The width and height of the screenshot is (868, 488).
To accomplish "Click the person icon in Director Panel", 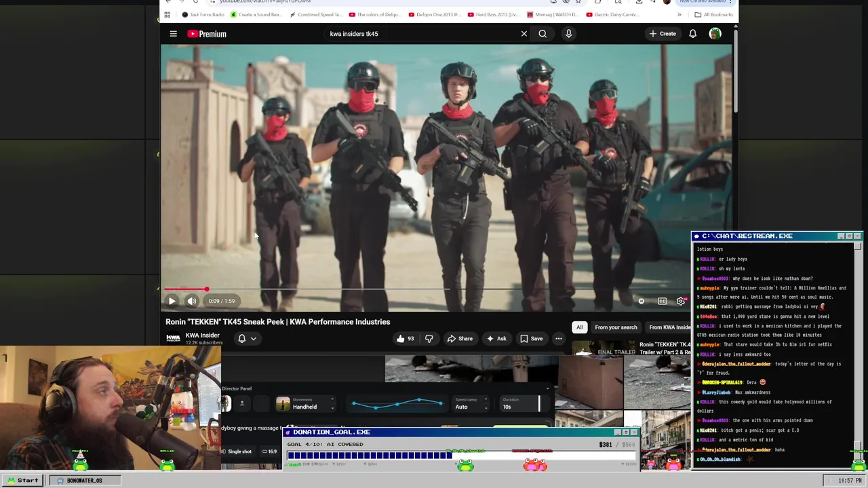I will (241, 404).
